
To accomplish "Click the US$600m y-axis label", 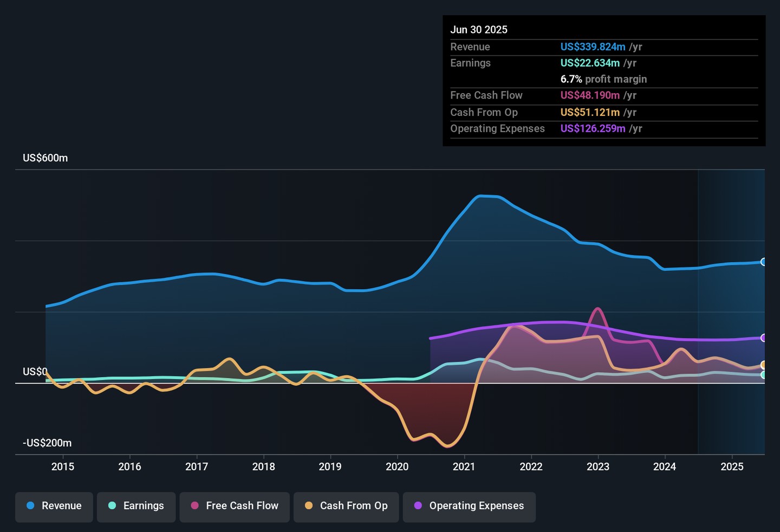I will point(45,158).
